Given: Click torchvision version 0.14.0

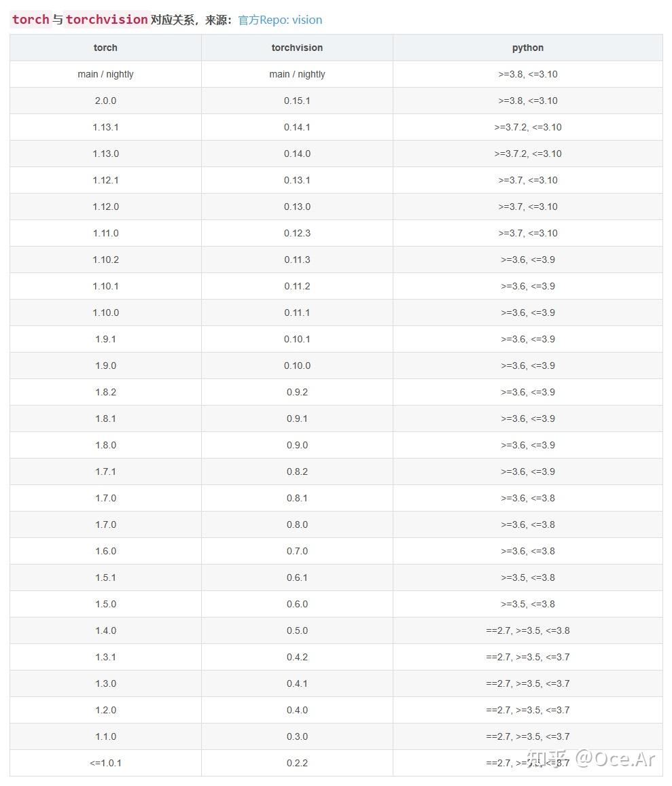Looking at the screenshot, I should [297, 154].
